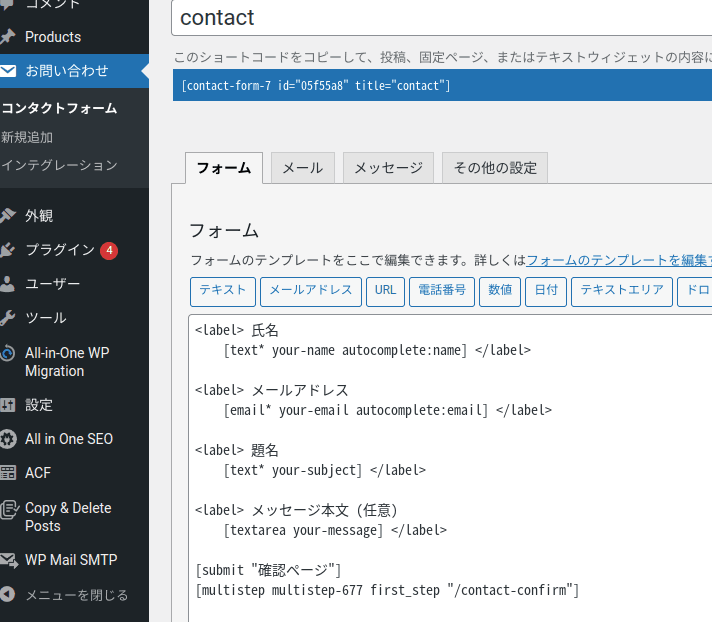Viewport: 712px width, 622px height.
Task: Insert a 数値 form tag
Action: tap(500, 292)
